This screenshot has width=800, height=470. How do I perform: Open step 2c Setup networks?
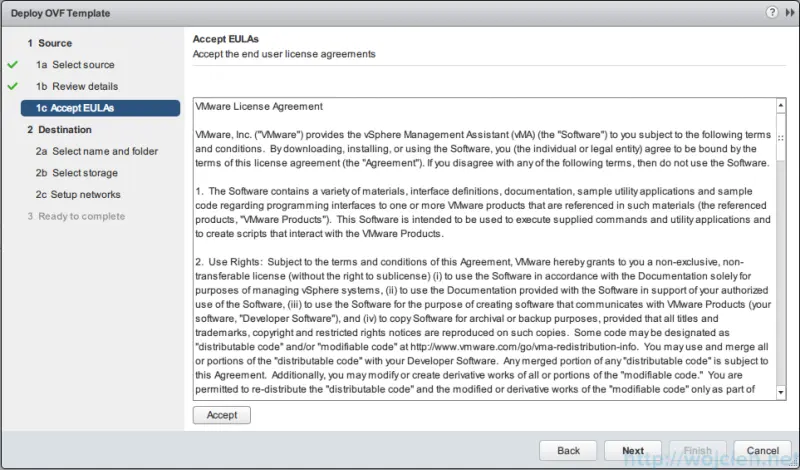tap(78, 194)
